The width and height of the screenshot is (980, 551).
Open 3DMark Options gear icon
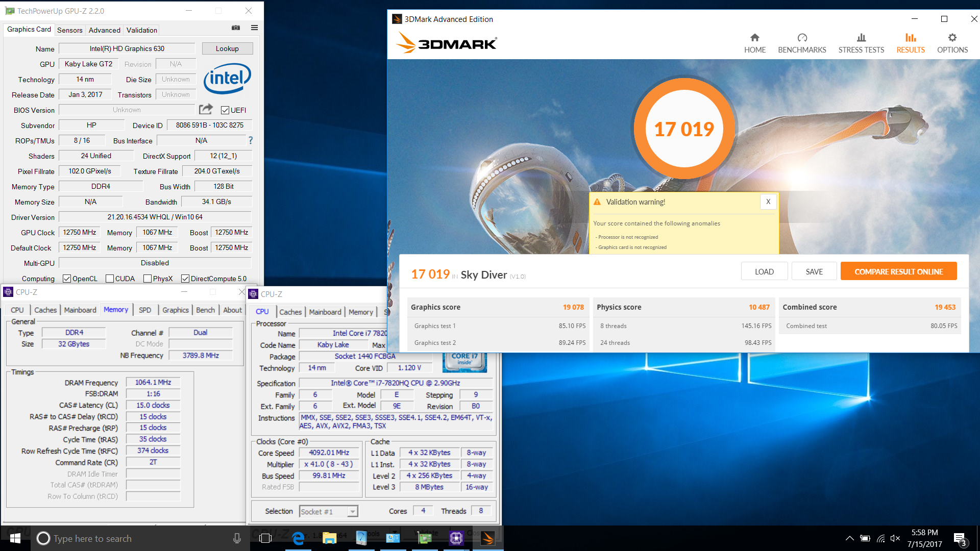[x=952, y=38]
